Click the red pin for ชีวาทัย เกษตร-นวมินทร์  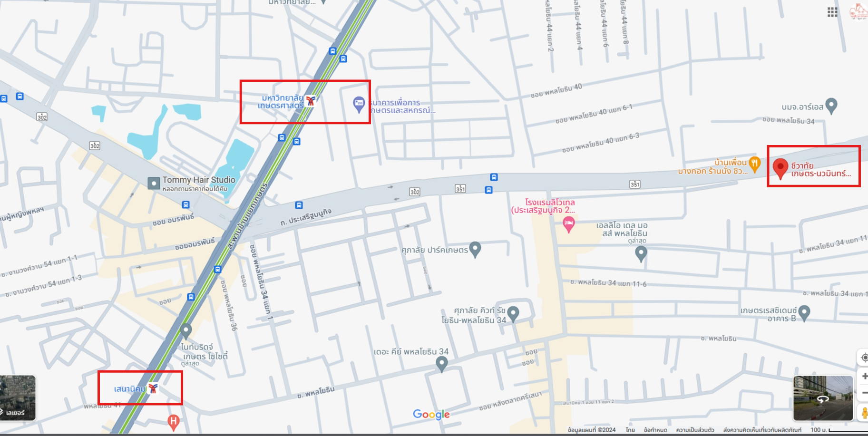pos(780,169)
